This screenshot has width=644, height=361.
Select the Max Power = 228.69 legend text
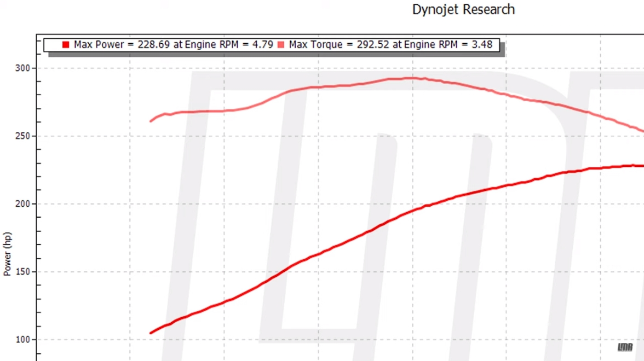click(x=173, y=45)
